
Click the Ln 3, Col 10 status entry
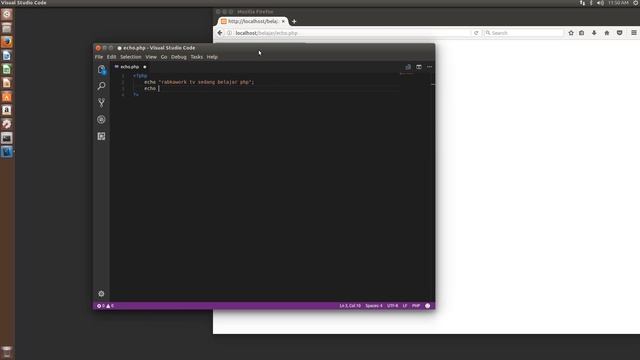(x=350, y=306)
